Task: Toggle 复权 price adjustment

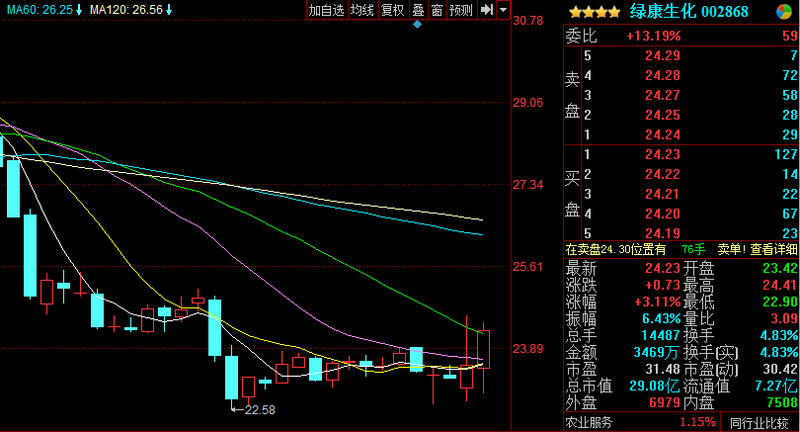Action: coord(393,10)
